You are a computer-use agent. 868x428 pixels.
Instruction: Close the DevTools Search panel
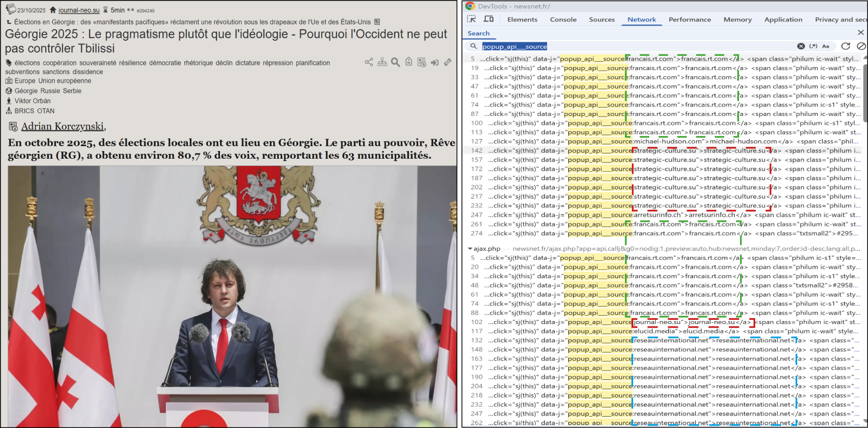click(860, 33)
